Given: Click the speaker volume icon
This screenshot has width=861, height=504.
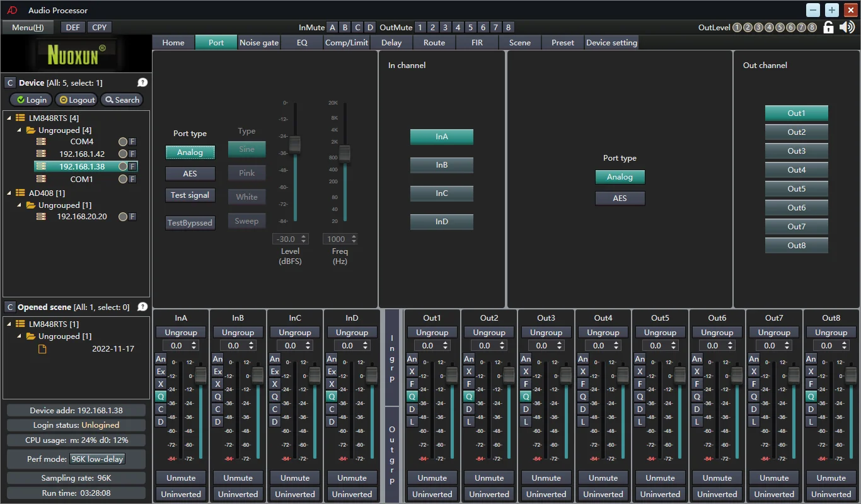Looking at the screenshot, I should click(x=847, y=27).
